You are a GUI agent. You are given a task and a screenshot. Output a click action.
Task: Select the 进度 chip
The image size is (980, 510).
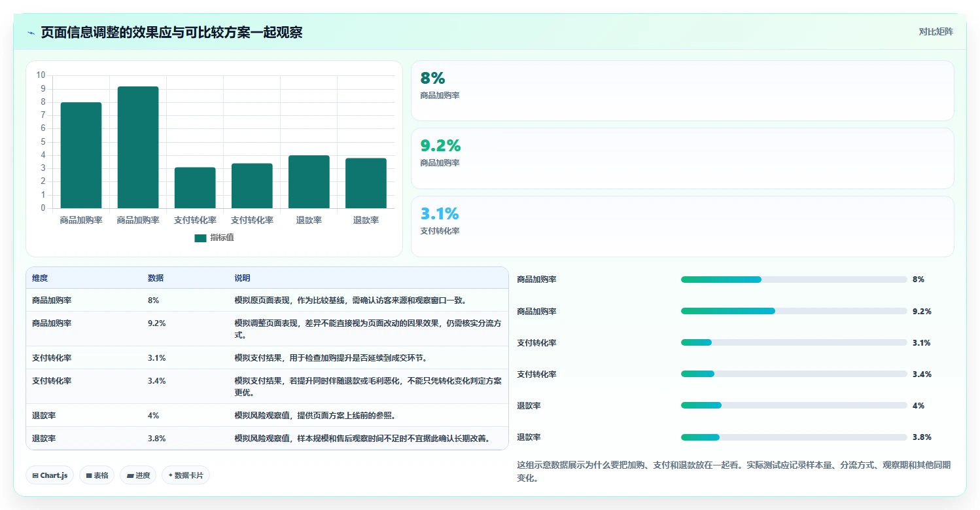pos(138,475)
